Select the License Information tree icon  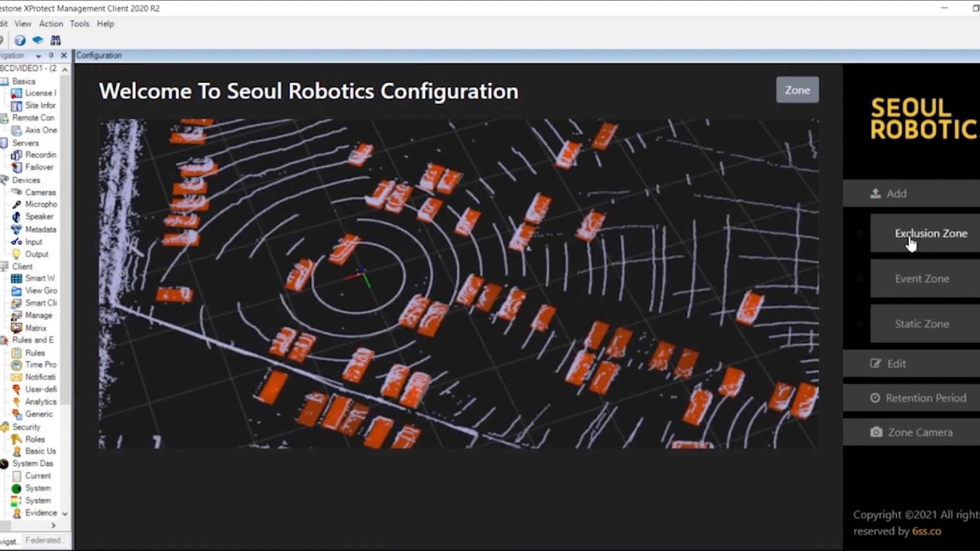[x=16, y=93]
